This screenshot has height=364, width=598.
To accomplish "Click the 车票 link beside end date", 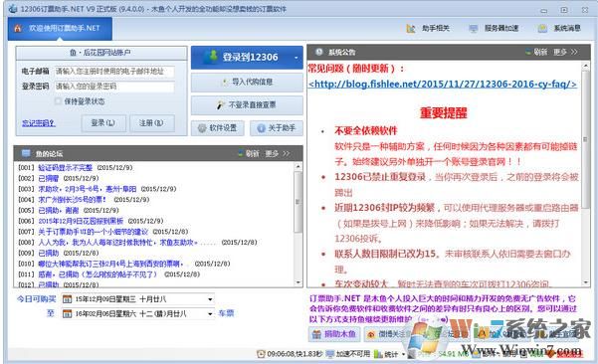I will 226,313.
